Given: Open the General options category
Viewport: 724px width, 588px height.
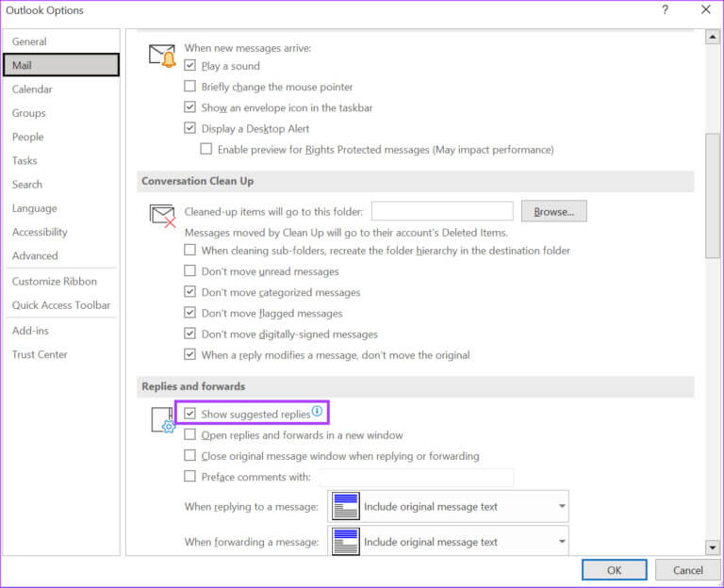Looking at the screenshot, I should [61, 41].
